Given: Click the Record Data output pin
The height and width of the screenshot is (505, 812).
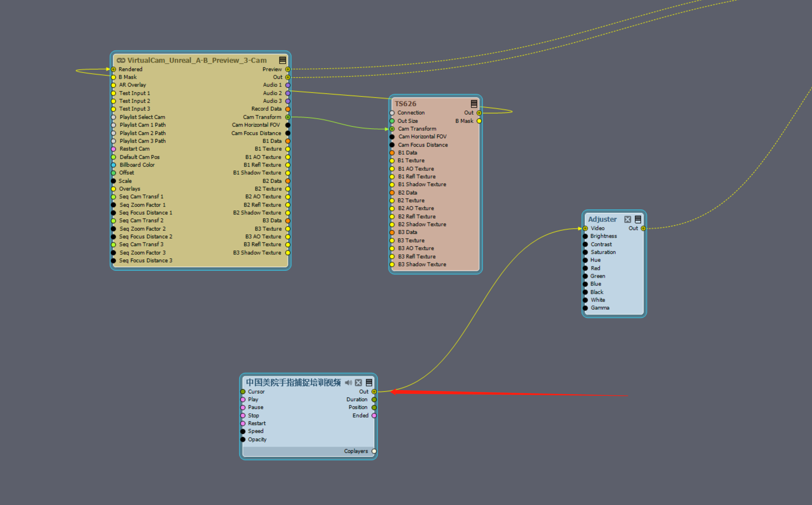Looking at the screenshot, I should pos(288,109).
